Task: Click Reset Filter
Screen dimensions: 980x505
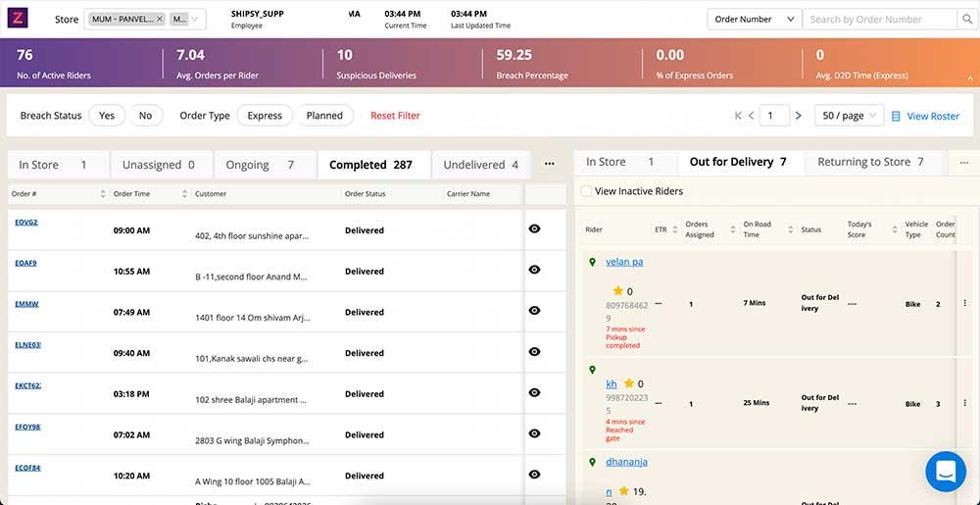Action: pos(395,116)
